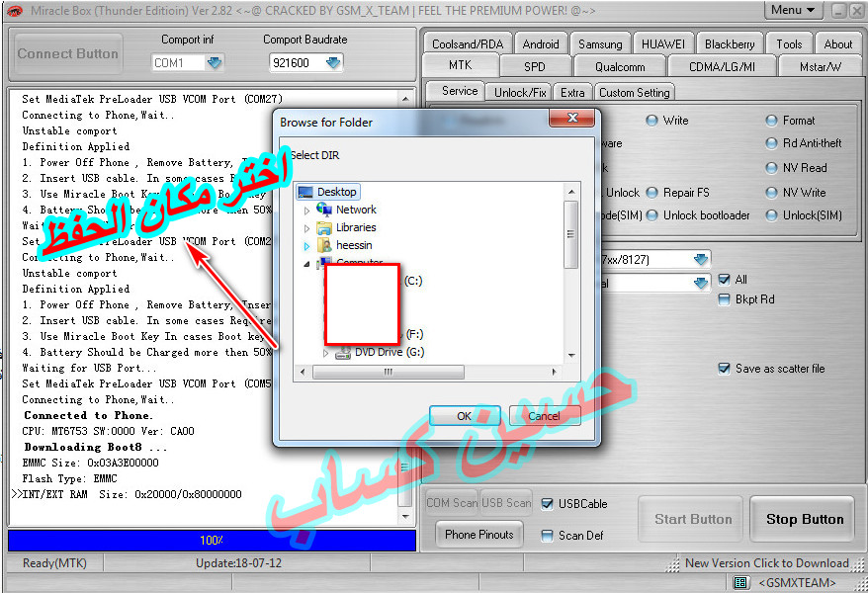Collapse the Computer tree node

click(x=306, y=264)
